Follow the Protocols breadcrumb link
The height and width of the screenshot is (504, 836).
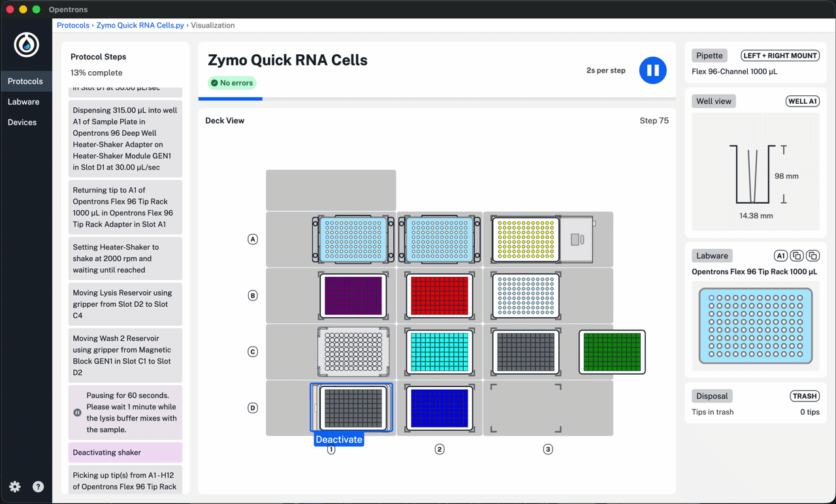pos(73,25)
